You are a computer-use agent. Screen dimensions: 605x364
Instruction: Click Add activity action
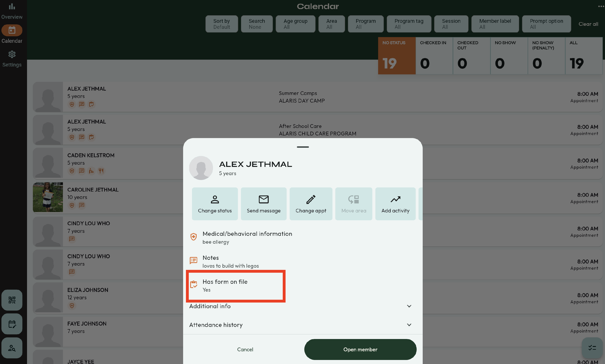click(395, 204)
